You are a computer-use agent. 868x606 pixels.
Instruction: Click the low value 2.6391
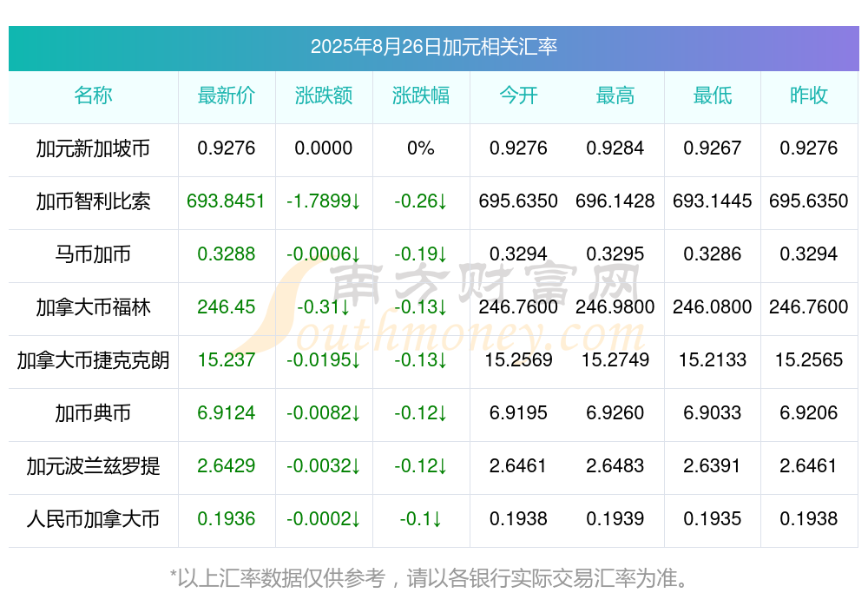tap(713, 466)
